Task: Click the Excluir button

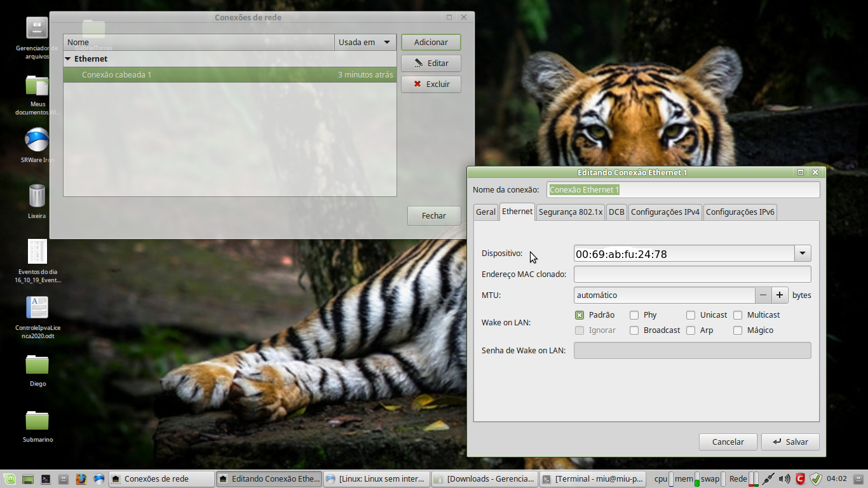Action: click(x=431, y=85)
